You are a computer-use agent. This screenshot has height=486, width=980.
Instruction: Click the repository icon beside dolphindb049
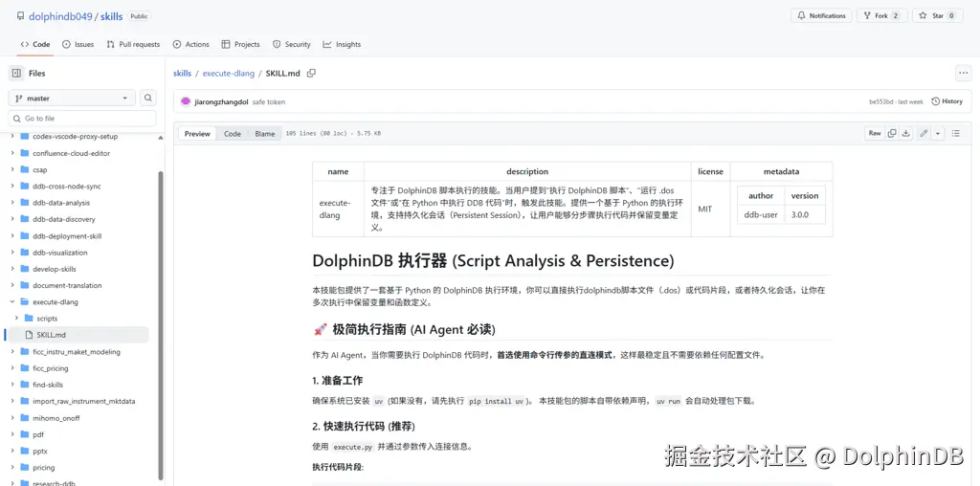point(21,16)
